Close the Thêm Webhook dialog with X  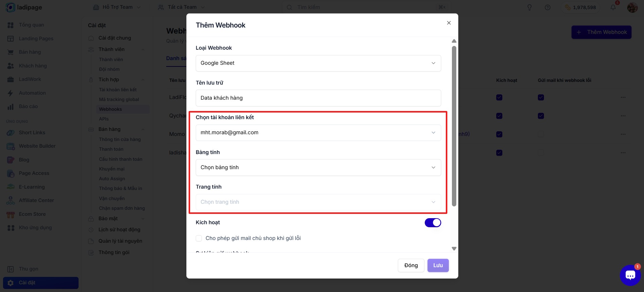pyautogui.click(x=449, y=23)
